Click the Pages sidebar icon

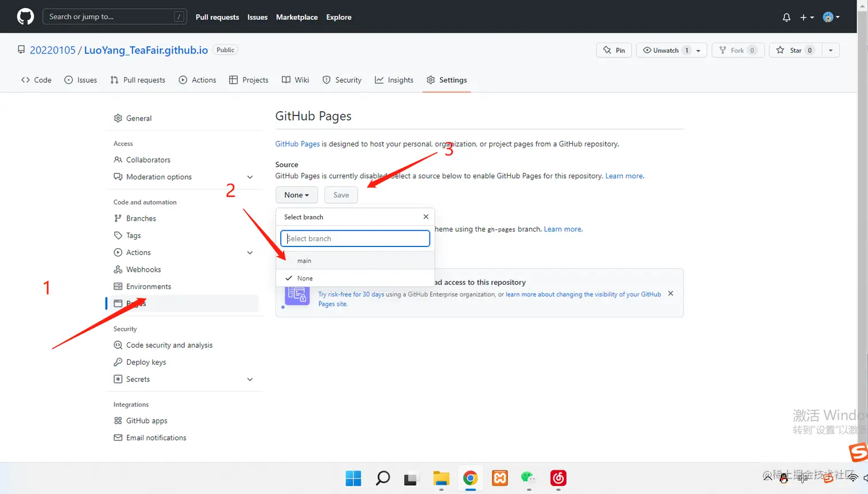click(x=118, y=303)
